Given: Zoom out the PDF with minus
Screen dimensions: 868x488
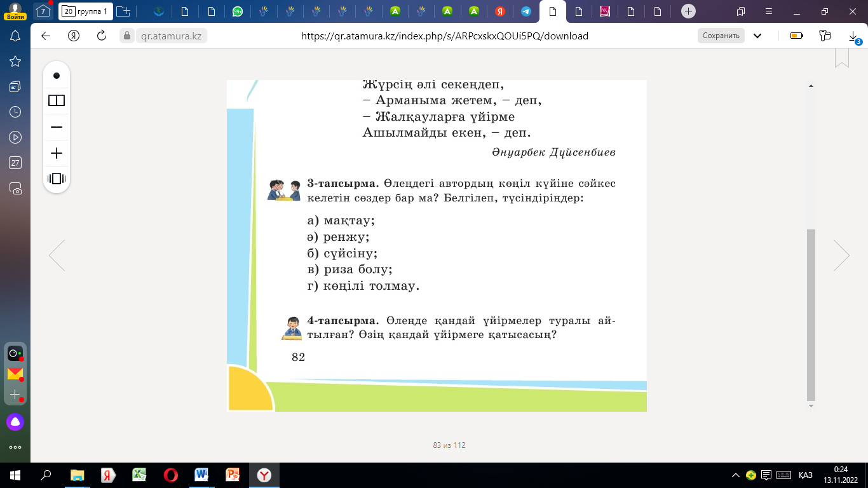Looking at the screenshot, I should point(57,127).
